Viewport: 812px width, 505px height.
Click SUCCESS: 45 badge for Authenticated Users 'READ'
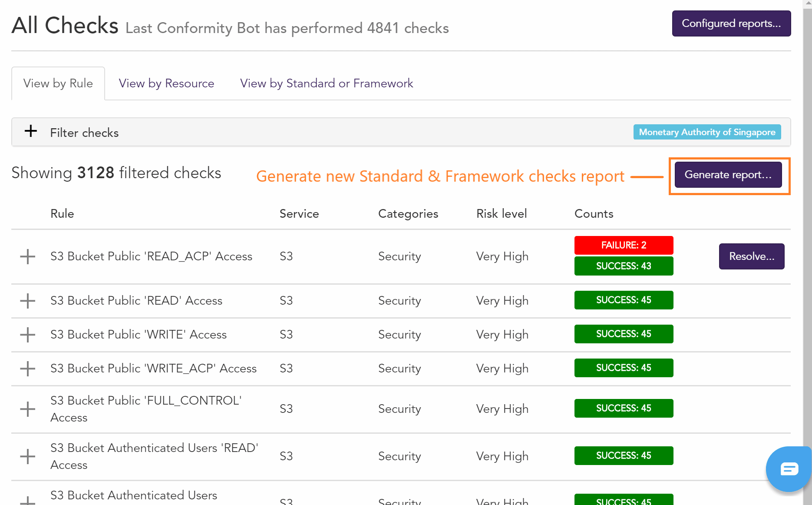point(624,455)
